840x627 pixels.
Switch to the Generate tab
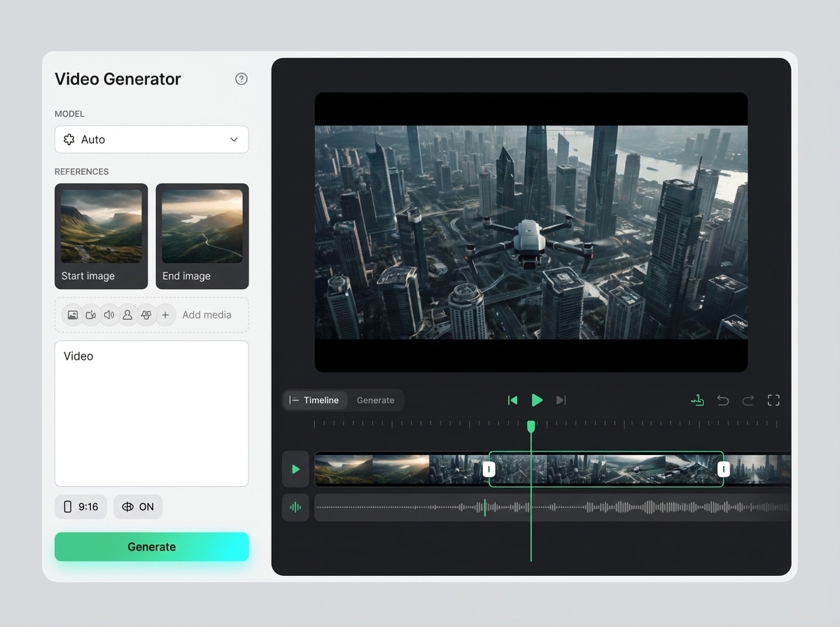tap(375, 400)
